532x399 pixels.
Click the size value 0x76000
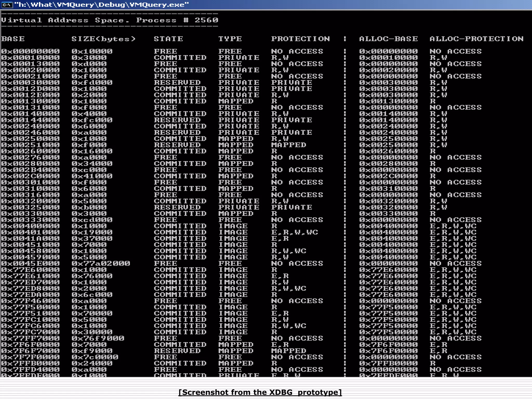[x=92, y=276]
